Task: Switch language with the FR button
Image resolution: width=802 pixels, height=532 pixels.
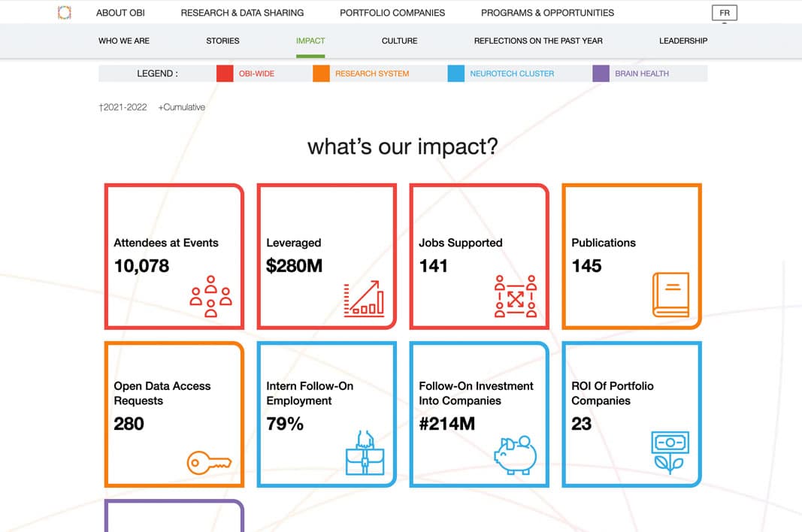Action: click(725, 13)
